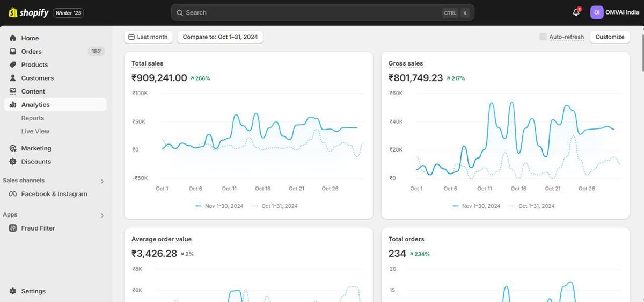This screenshot has width=644, height=302.
Task: Open the Compare to: Oct 1–31, 2024 selector
Action: click(x=220, y=37)
